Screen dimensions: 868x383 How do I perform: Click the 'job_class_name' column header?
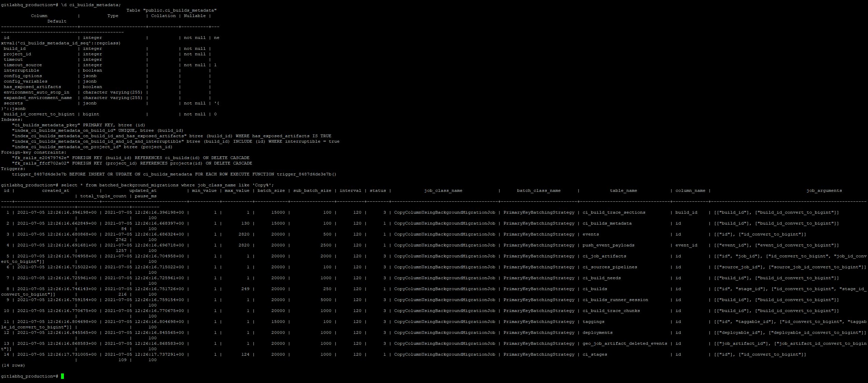tap(443, 190)
